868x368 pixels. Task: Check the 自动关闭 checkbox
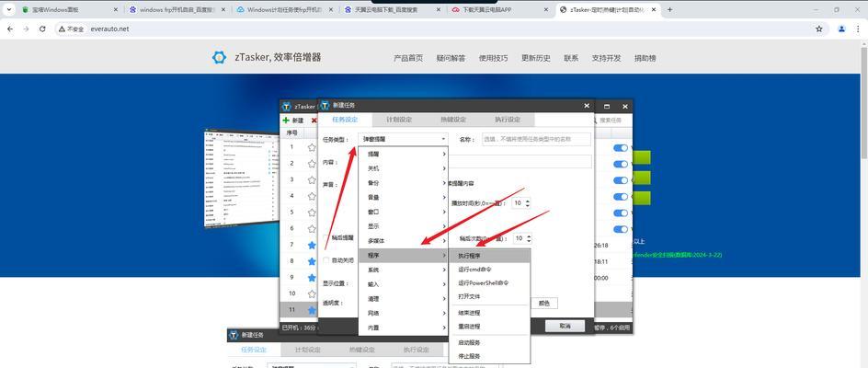coord(326,260)
